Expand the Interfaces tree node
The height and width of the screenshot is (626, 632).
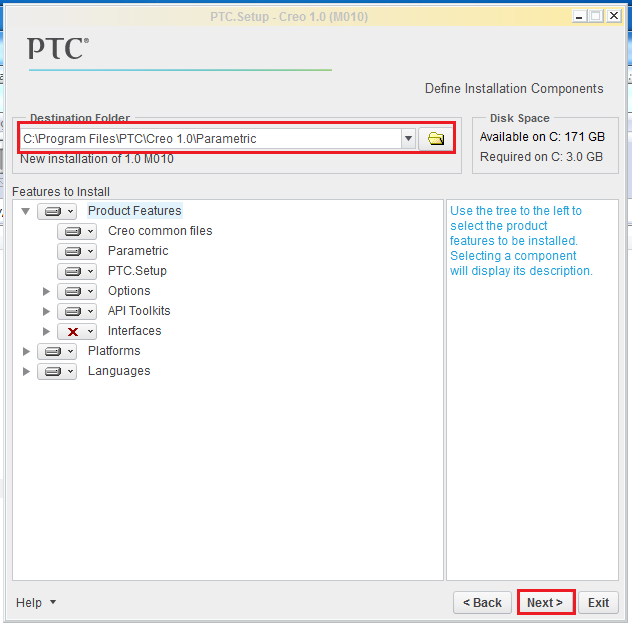(46, 331)
